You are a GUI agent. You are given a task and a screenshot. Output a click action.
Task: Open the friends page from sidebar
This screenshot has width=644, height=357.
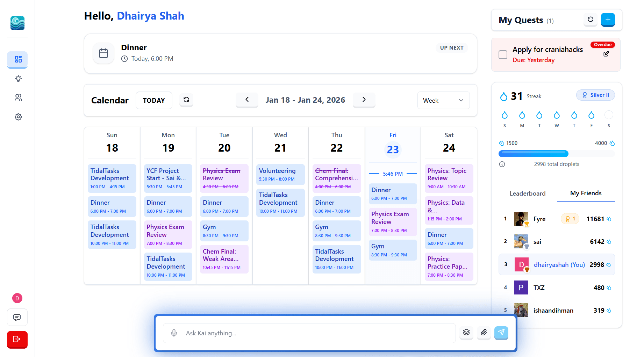tap(18, 98)
